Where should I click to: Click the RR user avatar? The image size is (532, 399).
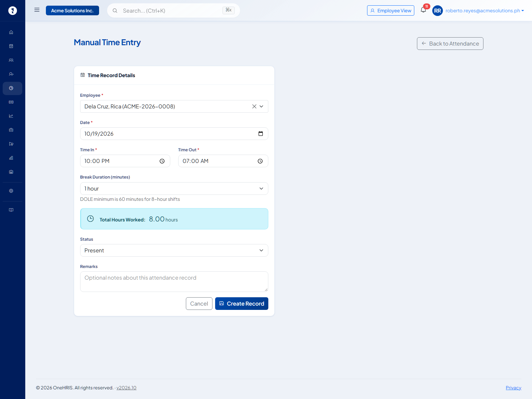(438, 11)
